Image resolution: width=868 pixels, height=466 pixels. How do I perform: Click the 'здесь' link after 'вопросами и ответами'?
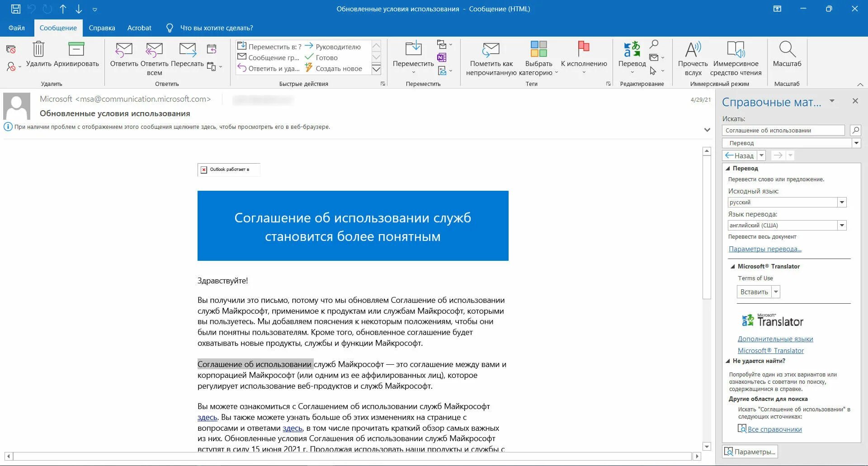[292, 428]
